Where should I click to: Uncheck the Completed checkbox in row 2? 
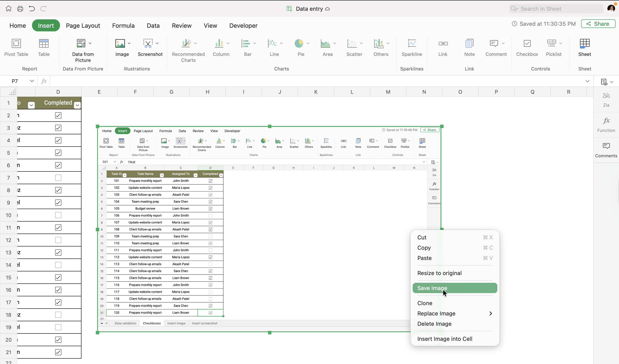pos(58,115)
